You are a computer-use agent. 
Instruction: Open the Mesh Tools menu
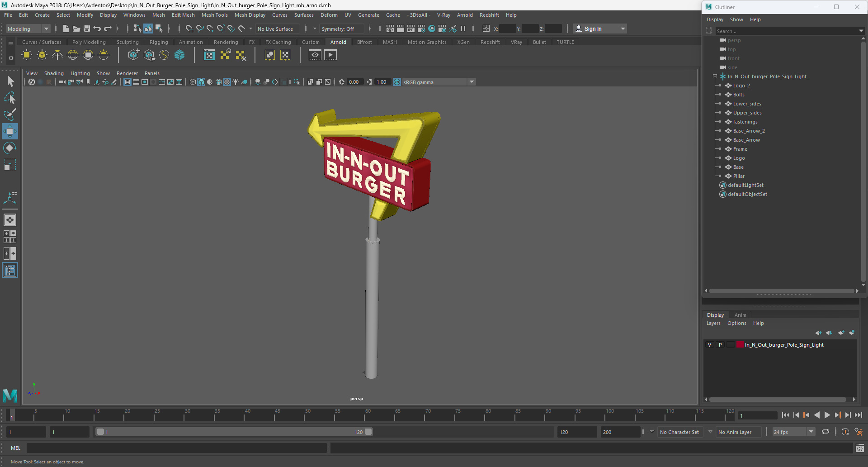214,15
